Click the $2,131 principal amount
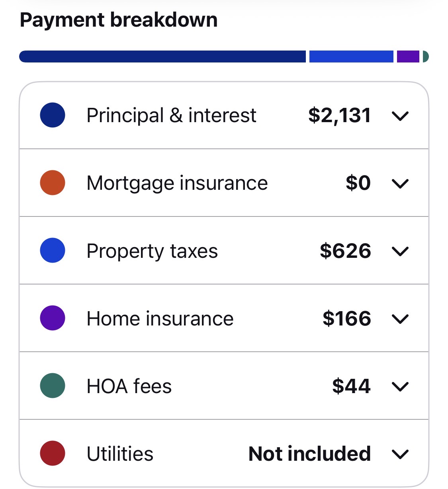Screen dimensions: 448x489 point(339,116)
